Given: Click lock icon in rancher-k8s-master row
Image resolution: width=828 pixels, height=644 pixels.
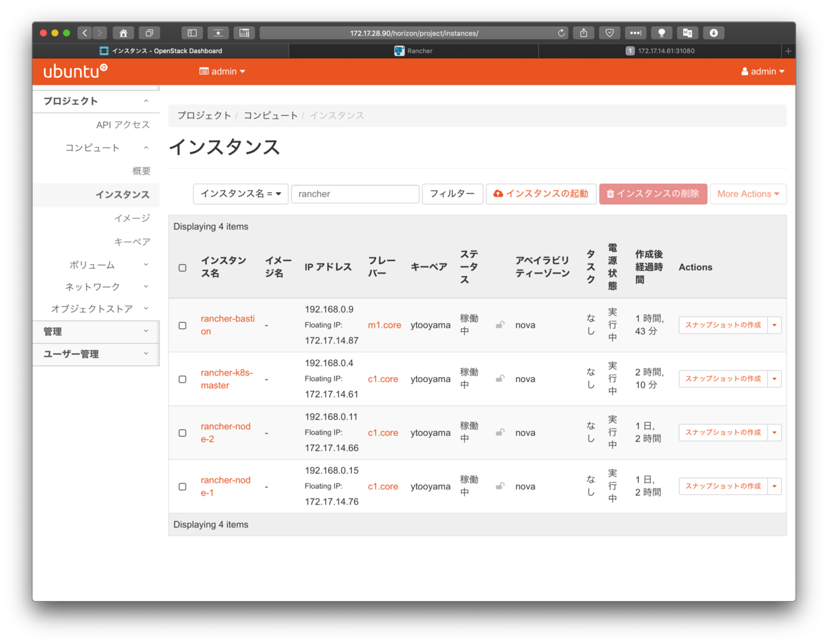Looking at the screenshot, I should tap(500, 379).
